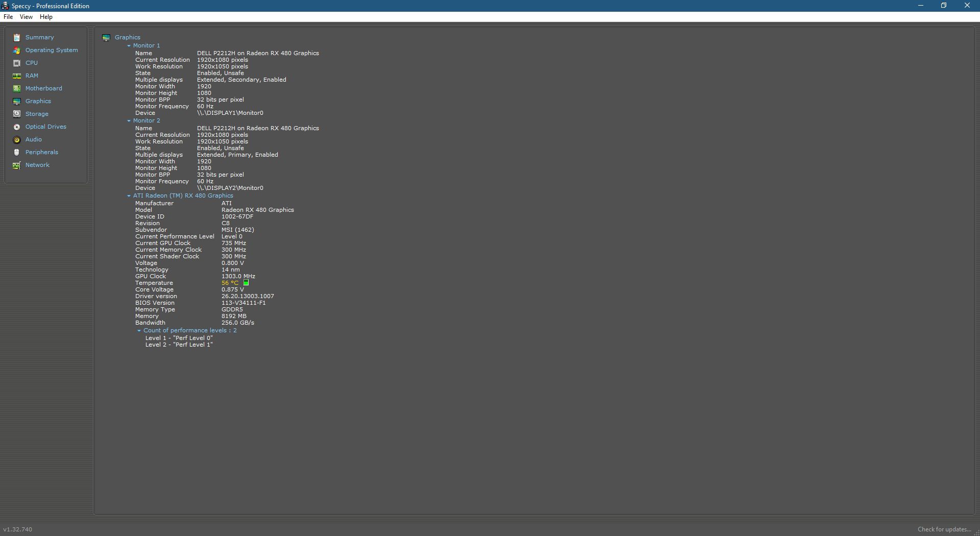The width and height of the screenshot is (980, 536).
Task: Close the Speccy window
Action: 967,6
